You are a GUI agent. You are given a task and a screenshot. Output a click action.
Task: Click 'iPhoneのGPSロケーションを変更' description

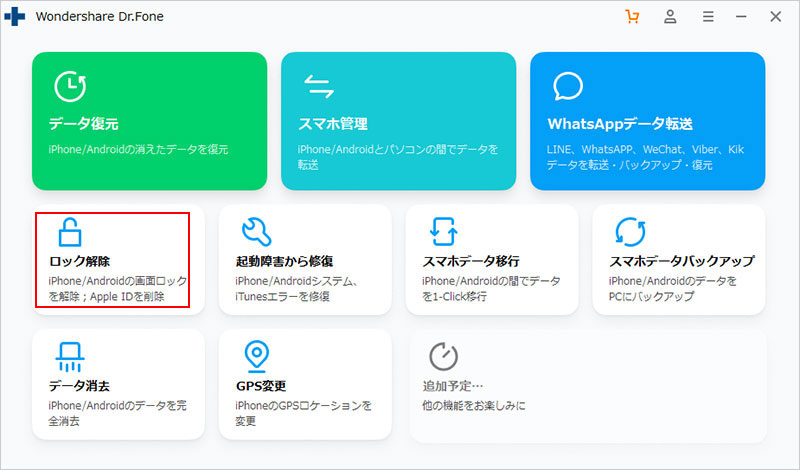pyautogui.click(x=304, y=413)
